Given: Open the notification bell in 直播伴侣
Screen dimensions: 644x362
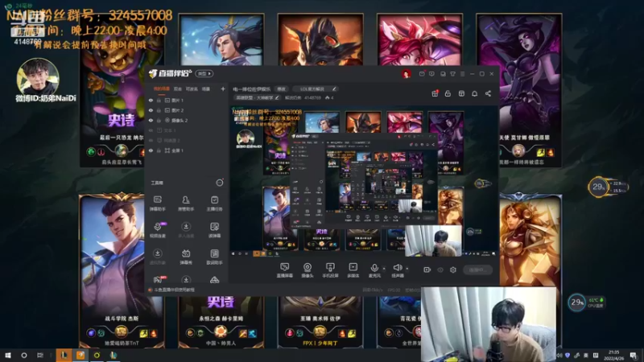Looking at the screenshot, I should [x=474, y=93].
